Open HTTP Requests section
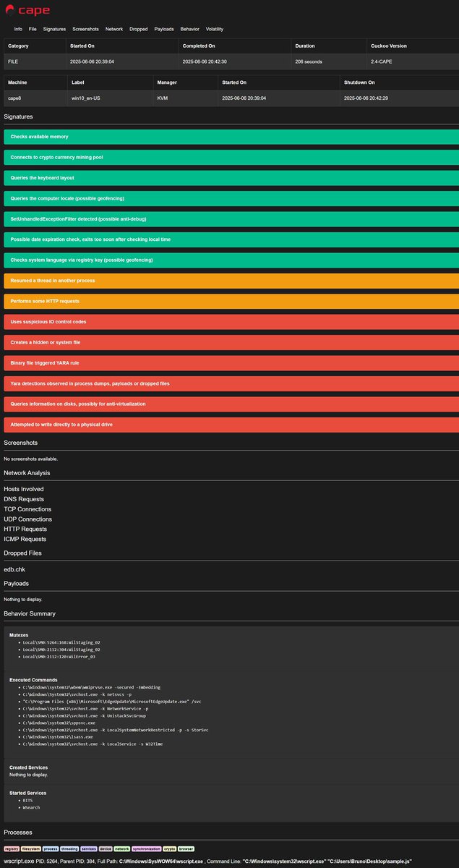459x868 pixels. pos(25,529)
